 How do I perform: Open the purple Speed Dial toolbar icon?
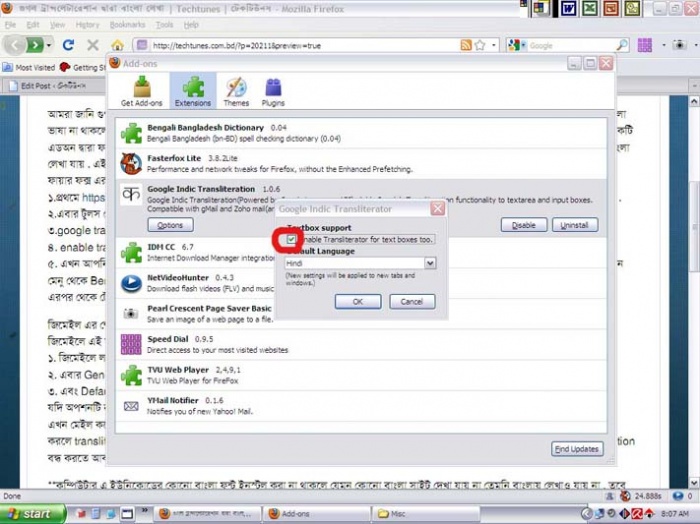tap(645, 45)
